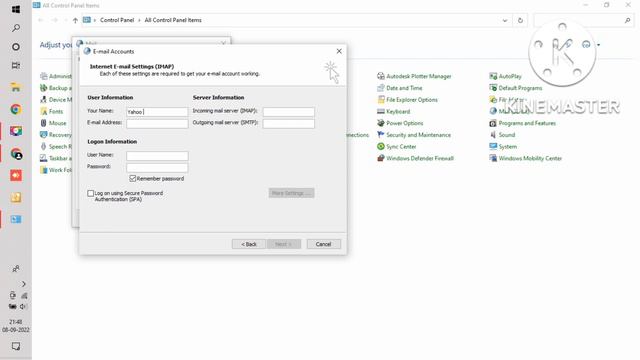The width and height of the screenshot is (640, 360).
Task: Click the Incoming mail server field
Action: (289, 112)
